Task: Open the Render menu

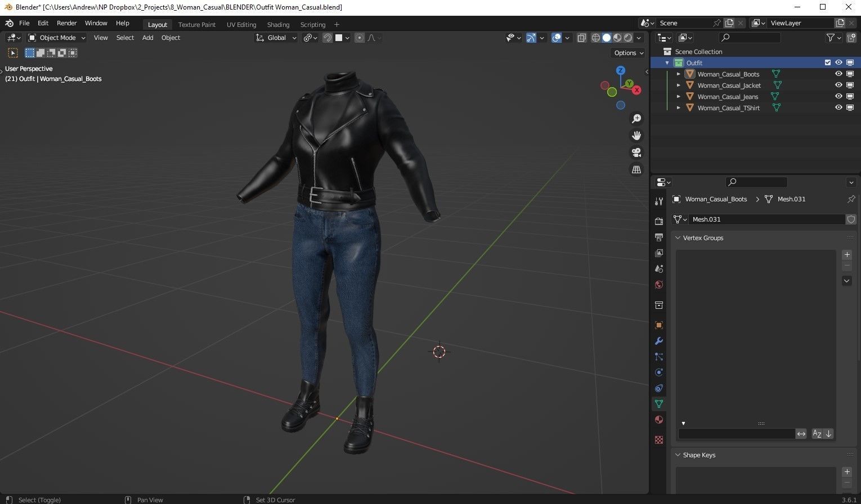Action: [66, 23]
